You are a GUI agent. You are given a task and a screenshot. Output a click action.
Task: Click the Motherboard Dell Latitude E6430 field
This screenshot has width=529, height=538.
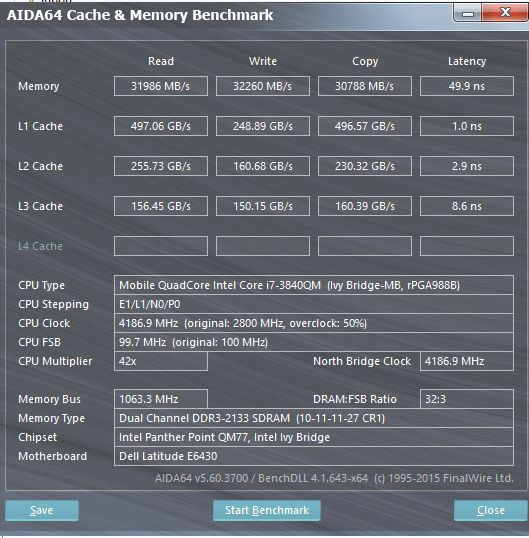314,456
